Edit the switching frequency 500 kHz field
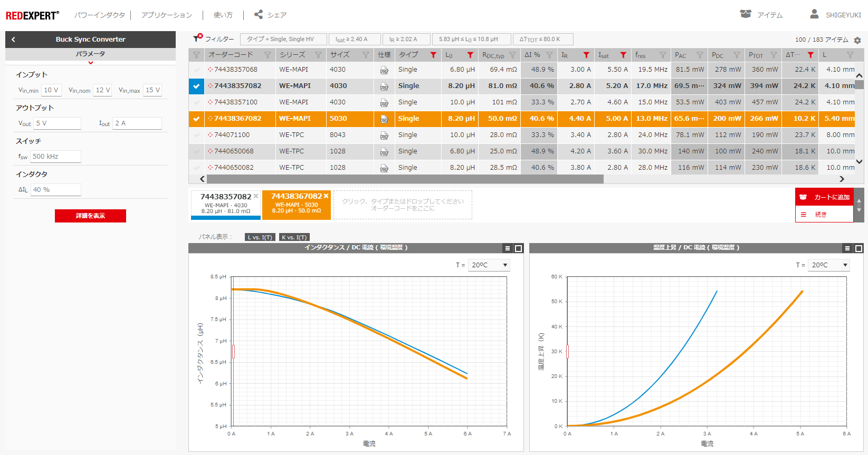868x455 pixels. point(55,157)
